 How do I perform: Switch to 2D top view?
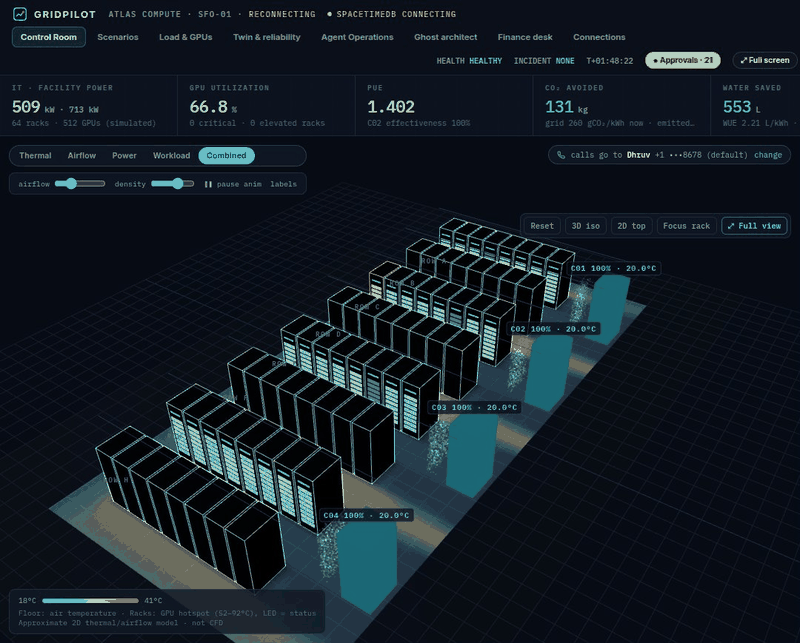632,226
